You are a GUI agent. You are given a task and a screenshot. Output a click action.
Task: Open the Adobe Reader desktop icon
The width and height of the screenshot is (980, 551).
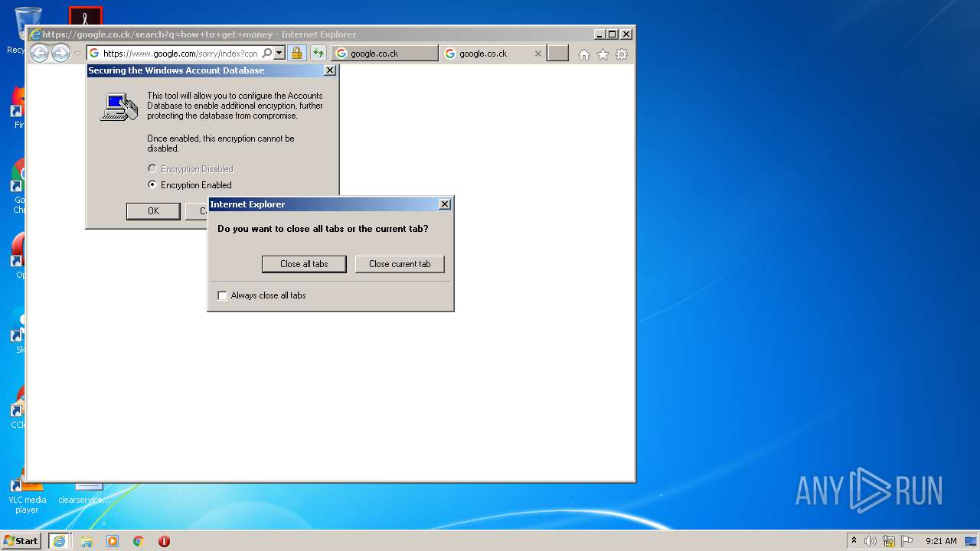coord(85,16)
